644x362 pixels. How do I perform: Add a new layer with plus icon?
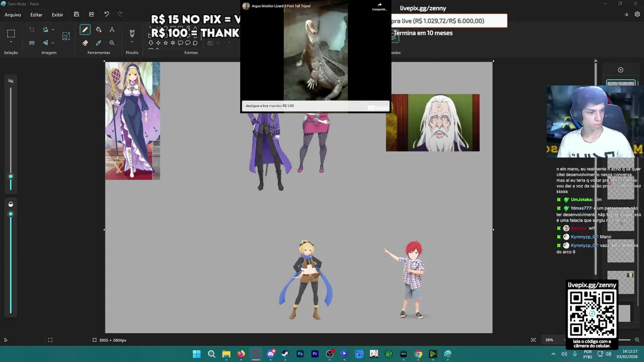pyautogui.click(x=620, y=70)
